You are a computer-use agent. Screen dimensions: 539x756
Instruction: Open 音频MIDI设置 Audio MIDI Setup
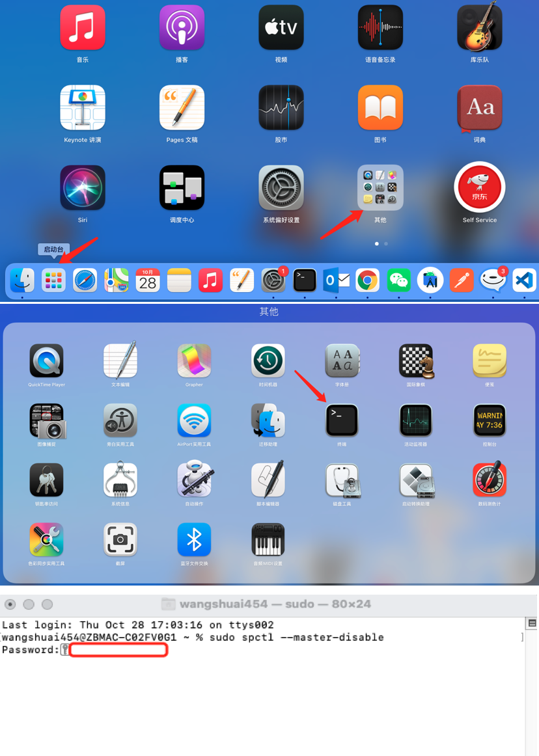tap(268, 540)
